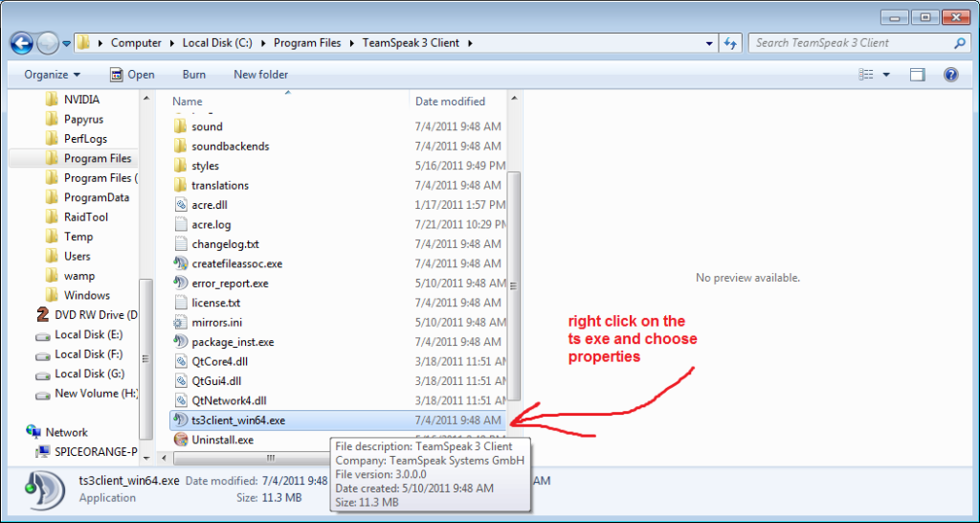
Task: Open address bar history dropdown arrow
Action: point(709,44)
